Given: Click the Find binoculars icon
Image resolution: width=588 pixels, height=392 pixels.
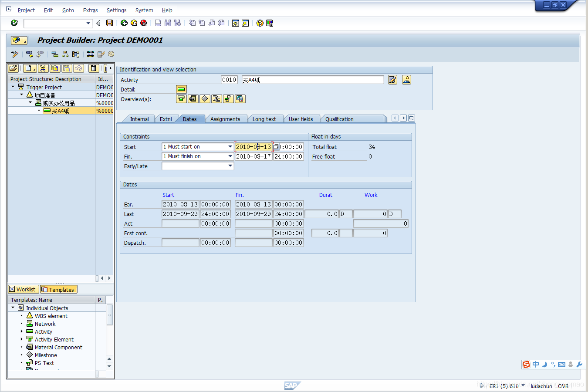Looking at the screenshot, I should (168, 23).
